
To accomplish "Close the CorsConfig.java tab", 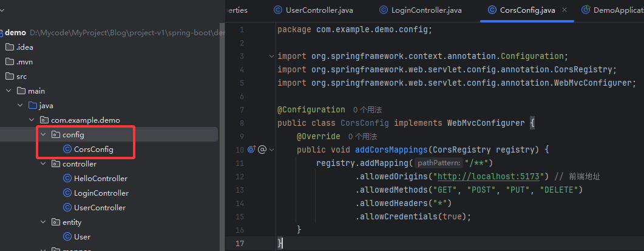I will pos(566,10).
